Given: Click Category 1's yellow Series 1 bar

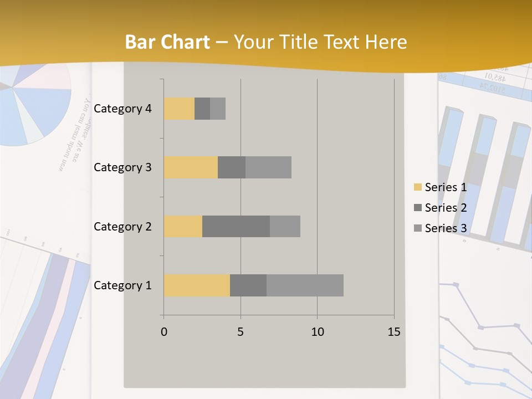Looking at the screenshot, I should tap(197, 285).
